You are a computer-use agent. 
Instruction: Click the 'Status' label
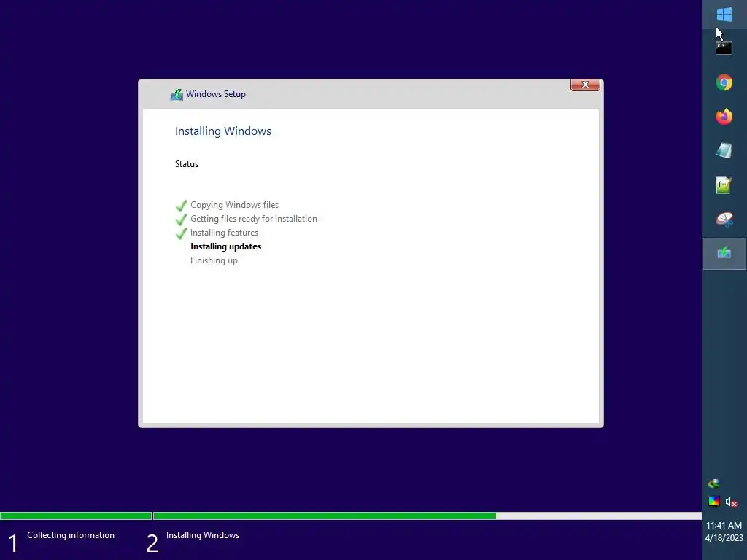[187, 164]
